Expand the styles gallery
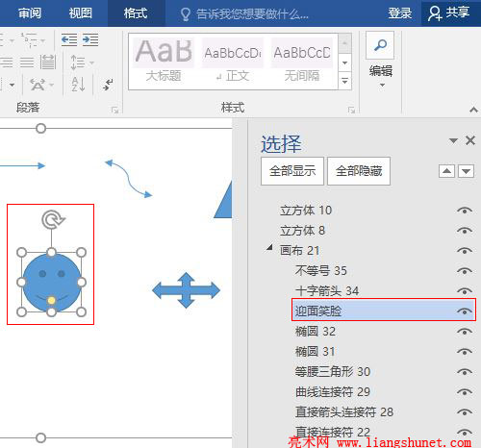 [x=345, y=81]
